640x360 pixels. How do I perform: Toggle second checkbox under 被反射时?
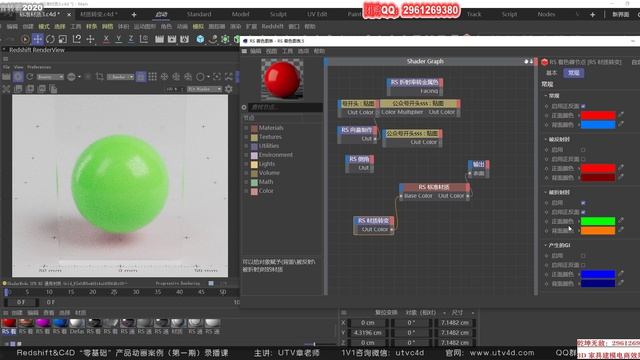pyautogui.click(x=583, y=159)
